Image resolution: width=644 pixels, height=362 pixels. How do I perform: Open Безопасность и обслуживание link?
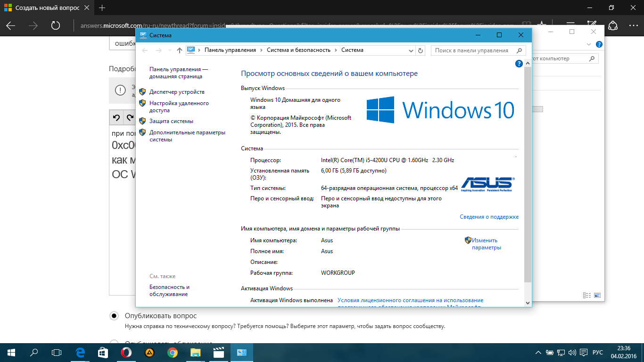(x=169, y=290)
